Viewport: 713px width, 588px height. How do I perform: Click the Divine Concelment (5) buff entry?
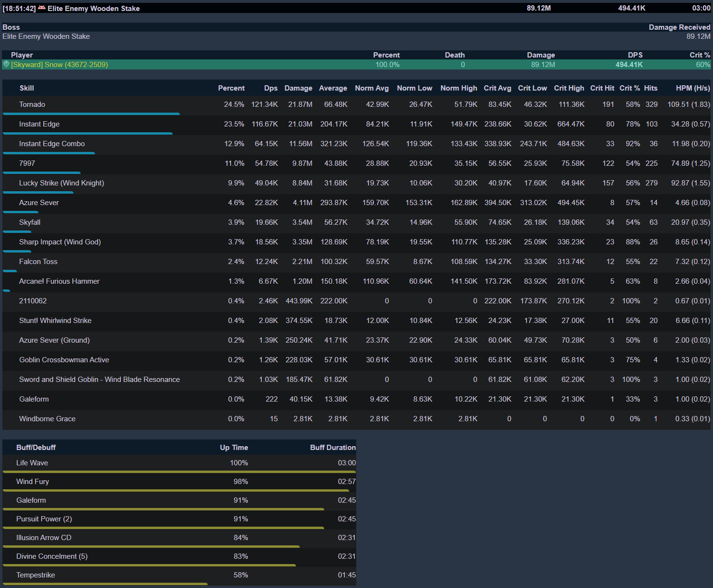point(52,556)
